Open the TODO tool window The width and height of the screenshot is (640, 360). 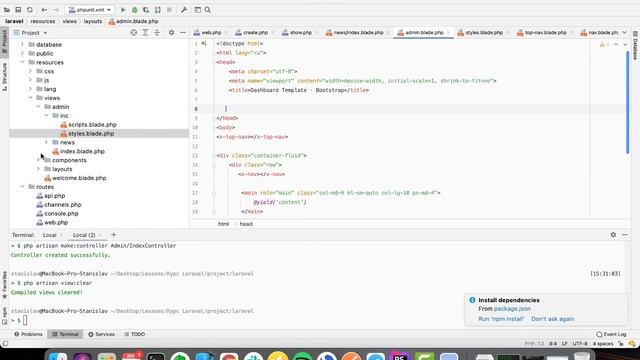[134, 334]
